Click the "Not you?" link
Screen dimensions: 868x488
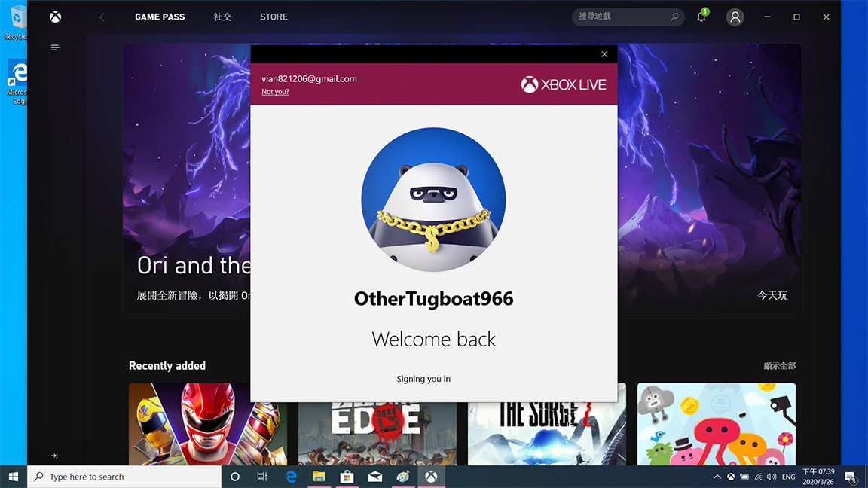[275, 92]
